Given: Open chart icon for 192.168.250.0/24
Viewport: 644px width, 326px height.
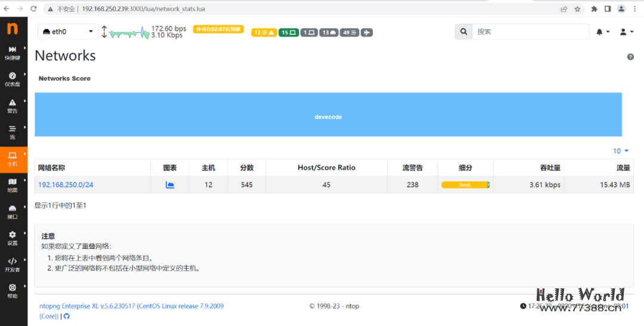Looking at the screenshot, I should point(170,185).
